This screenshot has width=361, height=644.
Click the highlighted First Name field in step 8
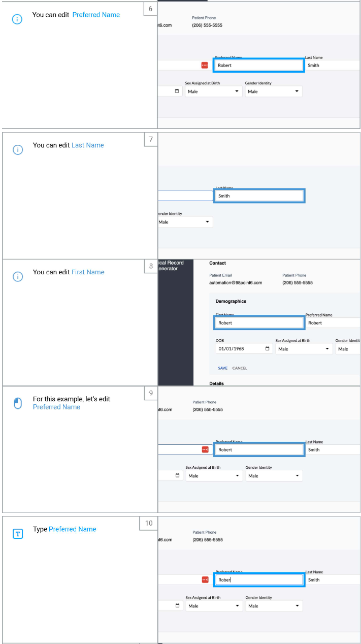(259, 323)
